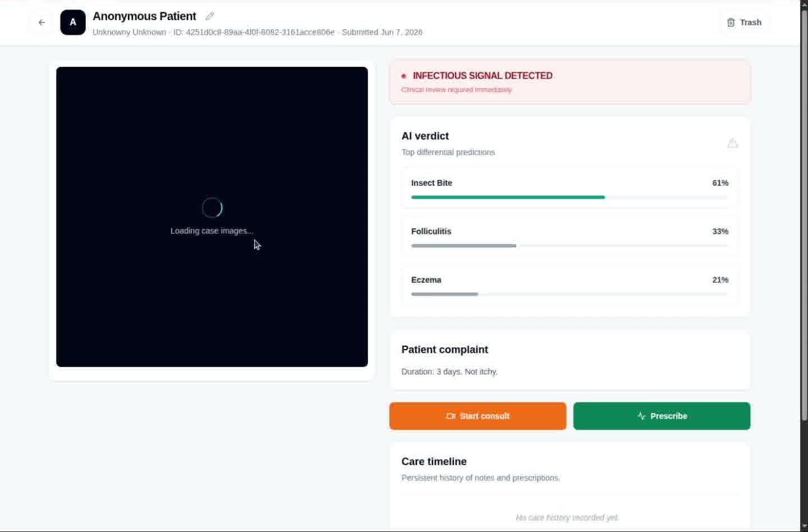Click the trash can icon
The image size is (808, 532).
pos(731,22)
